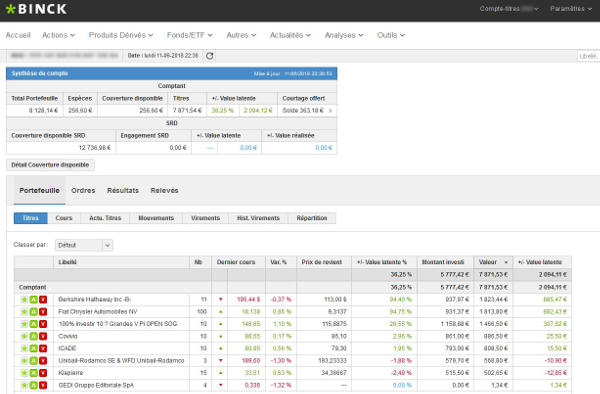
Task: Click the star icon for Fiat Chrysler Automobiles
Action: 24,312
